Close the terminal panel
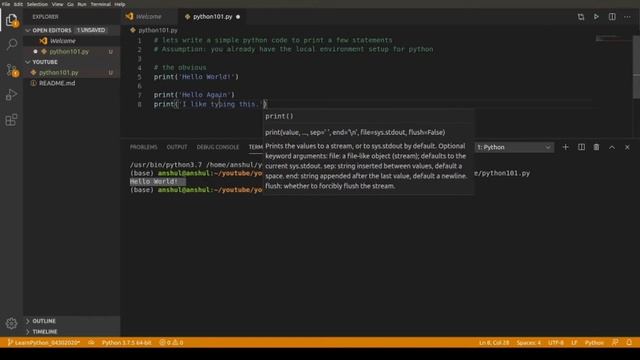This screenshot has width=640, height=360. pos(627,147)
